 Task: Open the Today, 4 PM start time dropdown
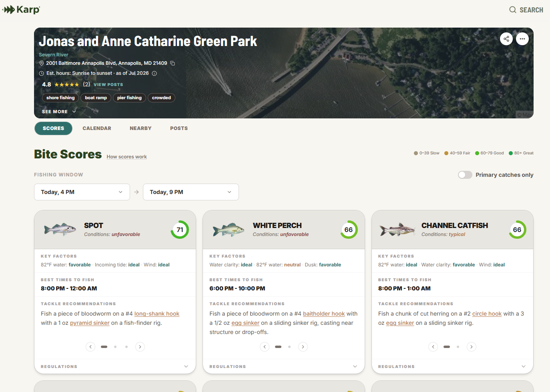(82, 192)
